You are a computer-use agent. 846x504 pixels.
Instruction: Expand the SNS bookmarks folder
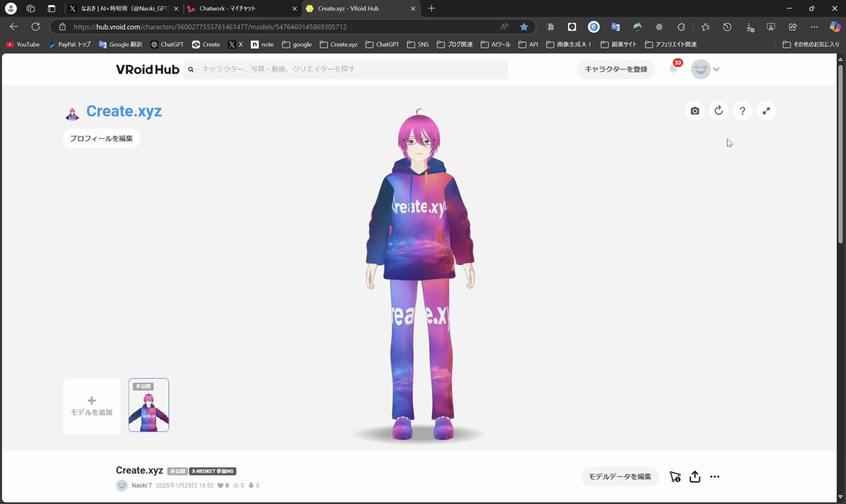(x=417, y=44)
